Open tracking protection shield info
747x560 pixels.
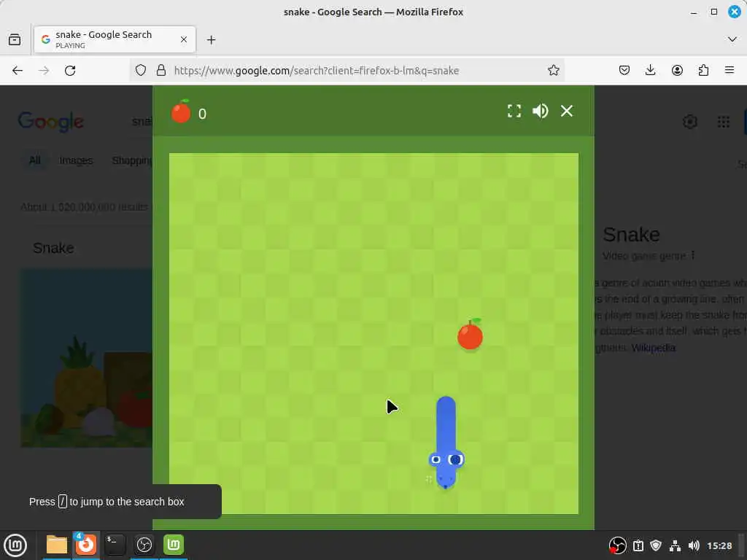141,71
